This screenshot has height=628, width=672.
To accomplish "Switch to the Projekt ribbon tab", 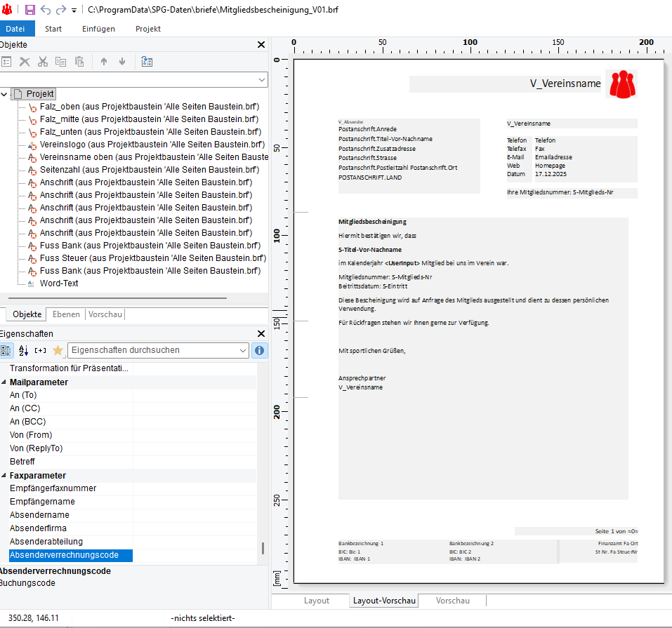I will pyautogui.click(x=148, y=29).
